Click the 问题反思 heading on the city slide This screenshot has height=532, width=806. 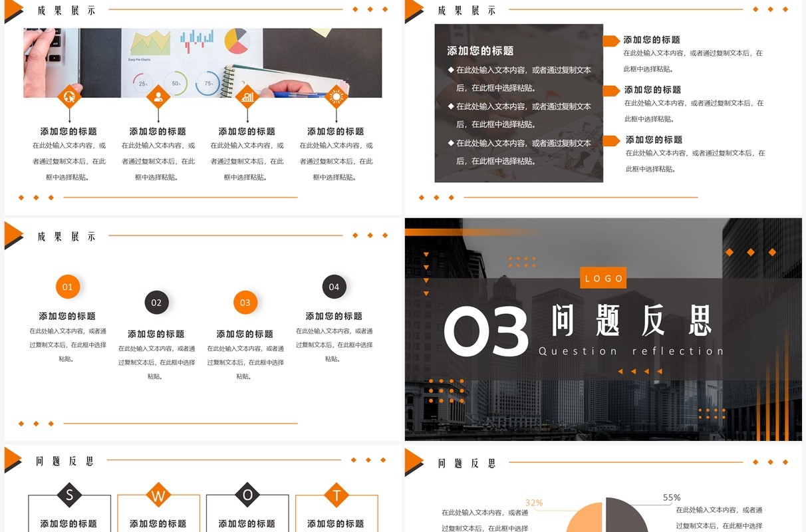tap(632, 321)
